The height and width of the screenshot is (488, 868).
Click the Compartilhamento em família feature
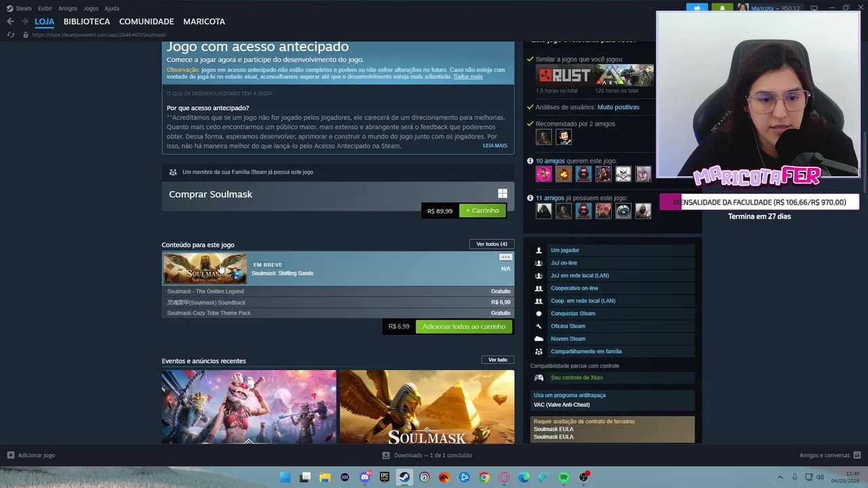586,352
